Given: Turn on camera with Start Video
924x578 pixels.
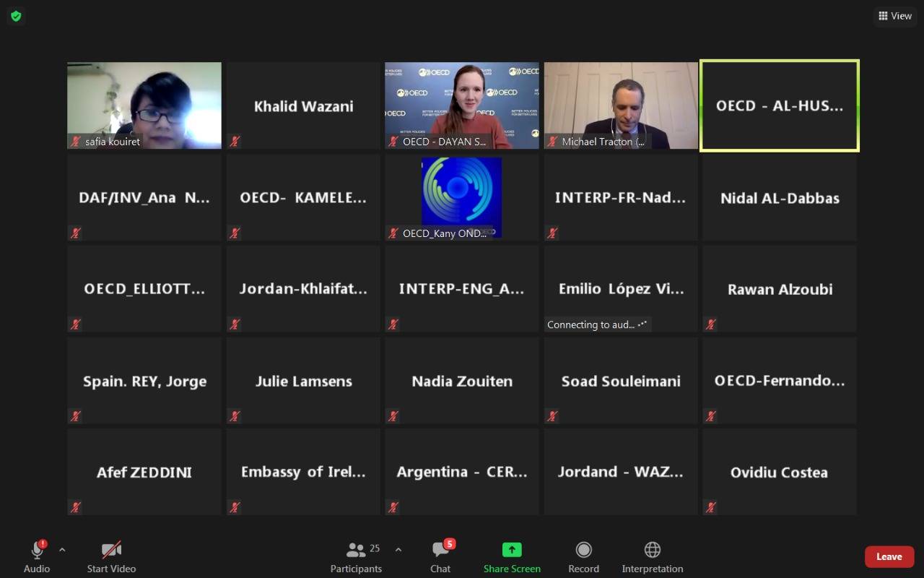Looking at the screenshot, I should [x=111, y=551].
